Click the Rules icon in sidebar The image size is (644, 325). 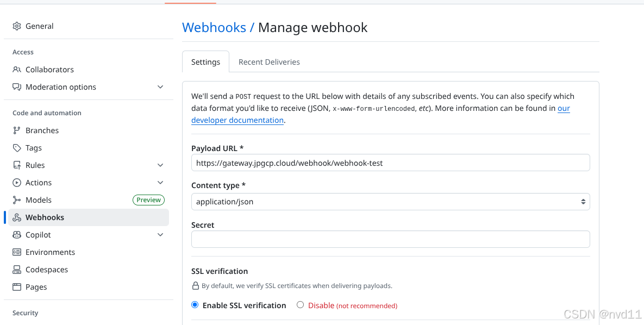(17, 165)
